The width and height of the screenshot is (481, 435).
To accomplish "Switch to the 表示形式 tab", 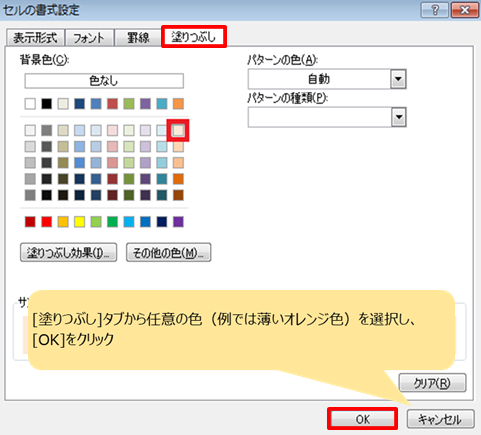I will pyautogui.click(x=35, y=38).
